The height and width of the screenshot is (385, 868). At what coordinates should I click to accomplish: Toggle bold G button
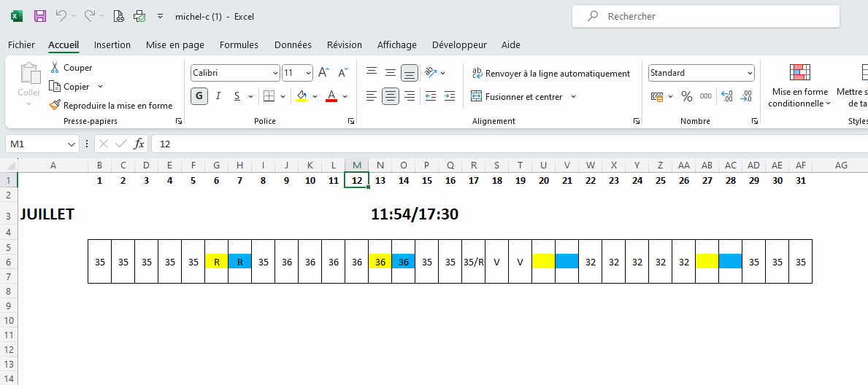click(199, 96)
